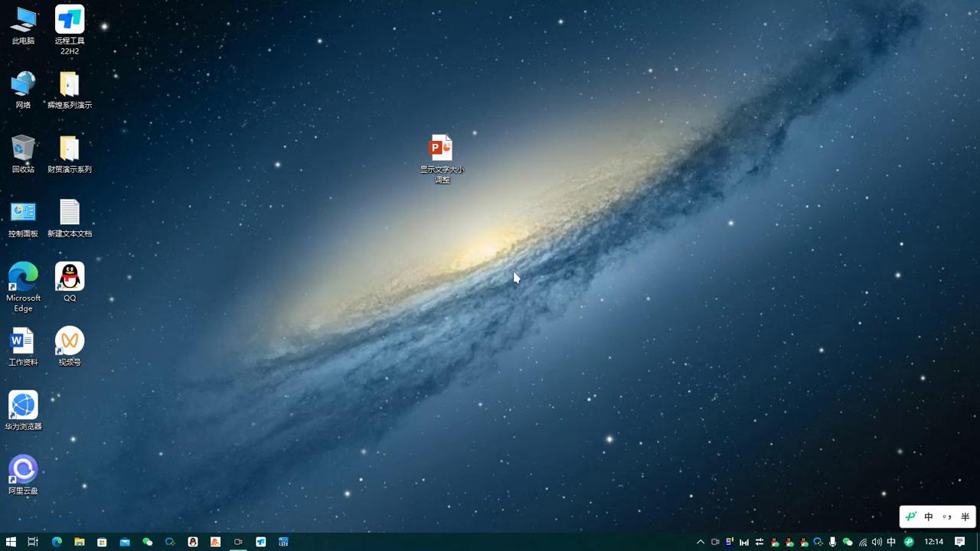Open the 显示文字大小调整 PowerPoint file

tap(442, 148)
